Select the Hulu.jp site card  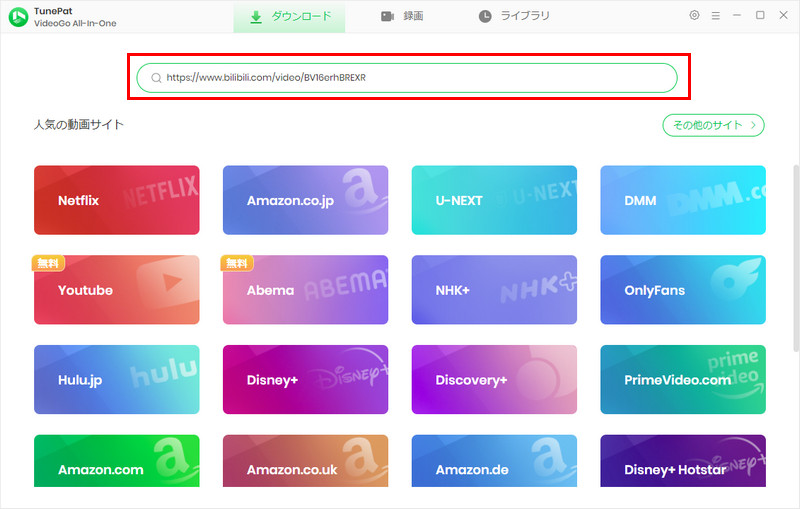(x=117, y=379)
